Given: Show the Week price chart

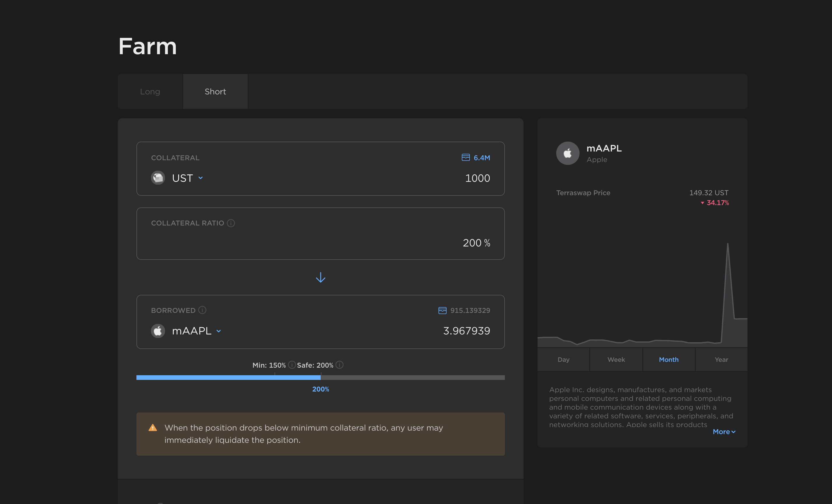Looking at the screenshot, I should pos(616,360).
